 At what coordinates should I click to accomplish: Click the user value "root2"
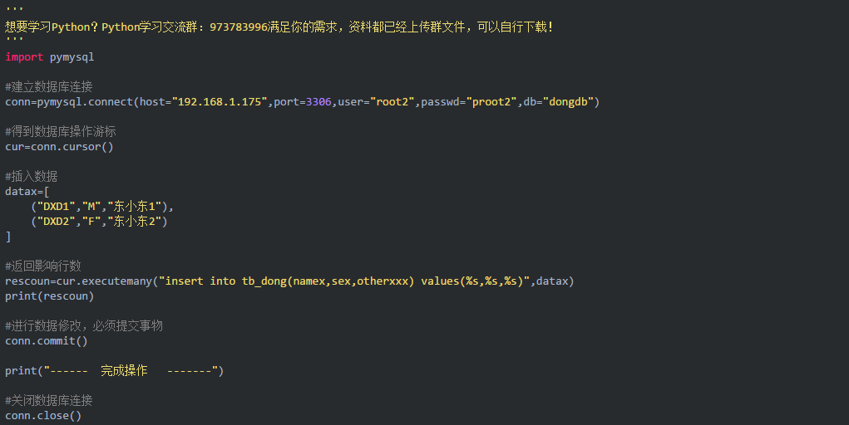(392, 102)
